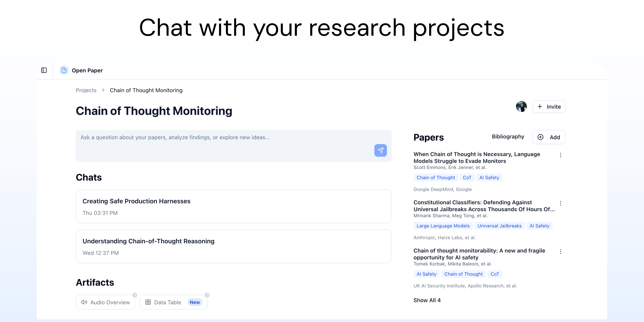Viewport: 644px width, 322px height.
Task: Open the Bibliography view
Action: [x=508, y=137]
